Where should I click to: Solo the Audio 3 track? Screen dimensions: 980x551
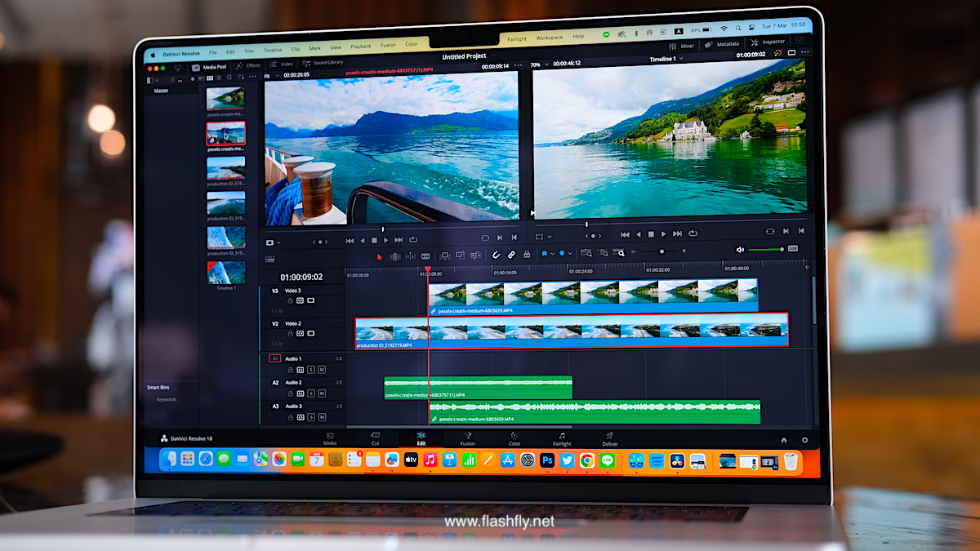point(310,417)
